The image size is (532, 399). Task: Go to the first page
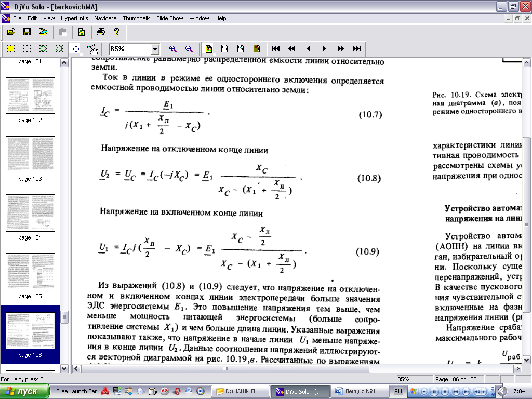276,49
